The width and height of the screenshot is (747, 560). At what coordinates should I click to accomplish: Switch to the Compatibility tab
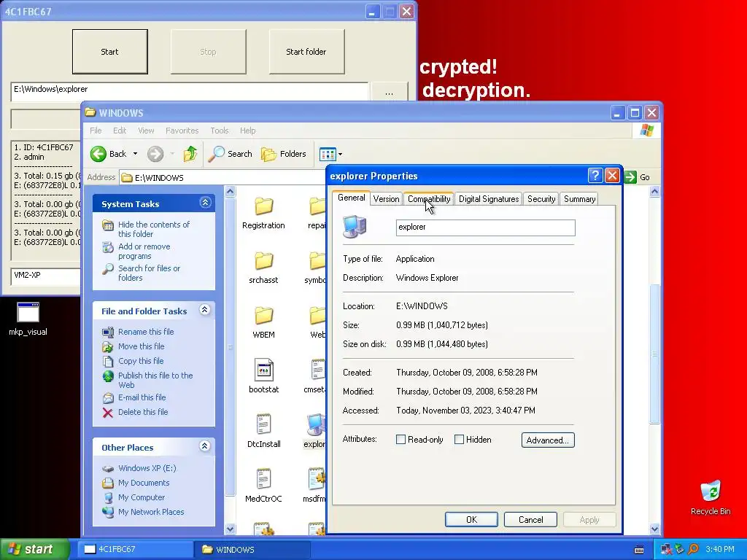point(429,199)
